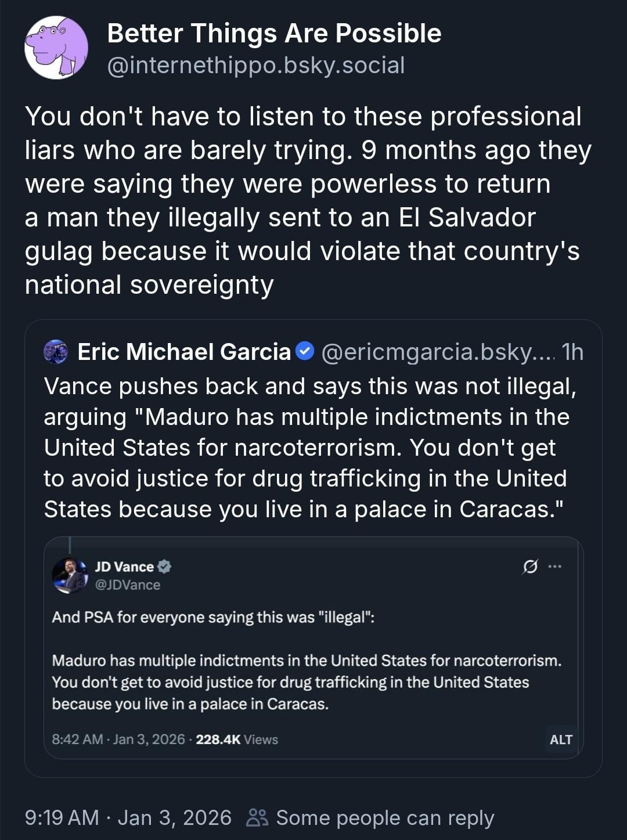Click the people icon beside reply settings
The image size is (627, 840).
[x=257, y=817]
